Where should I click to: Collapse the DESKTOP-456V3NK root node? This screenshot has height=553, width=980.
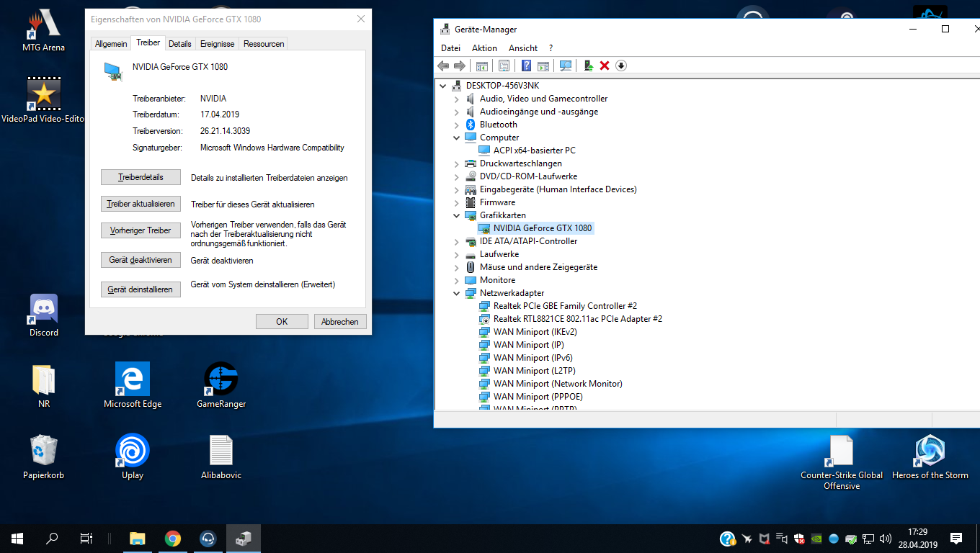coord(443,86)
